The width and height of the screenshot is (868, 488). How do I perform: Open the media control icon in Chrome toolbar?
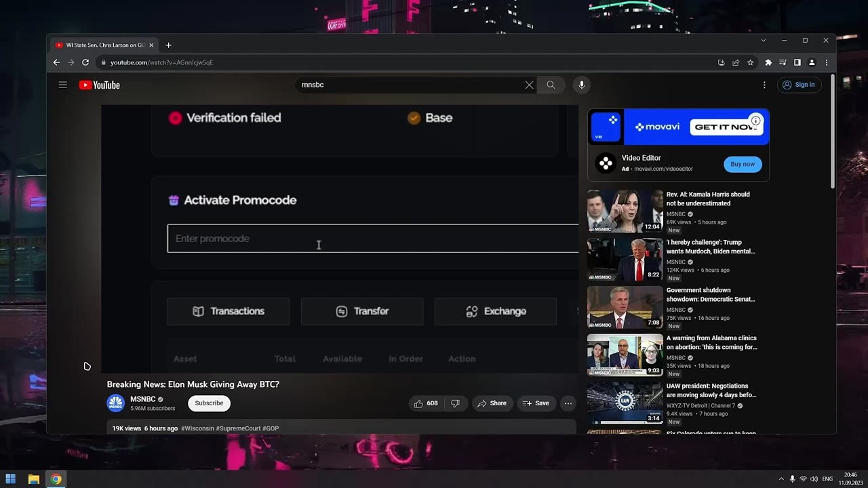coord(783,62)
